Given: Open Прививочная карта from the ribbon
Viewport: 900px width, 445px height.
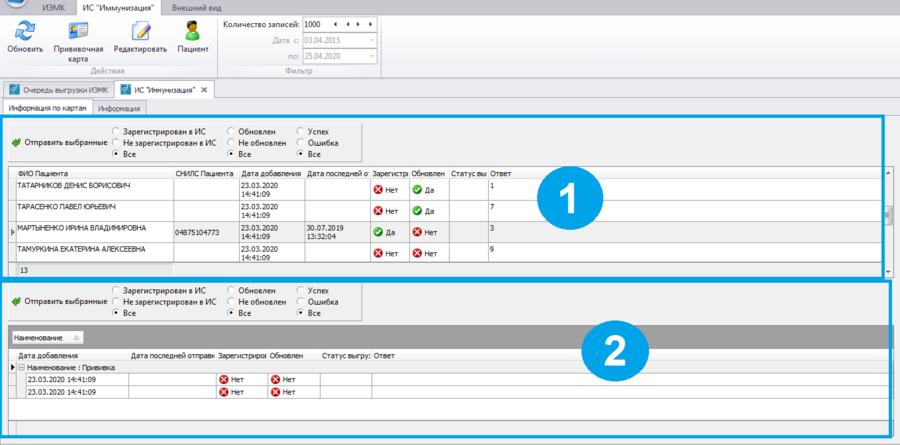Looking at the screenshot, I should (x=78, y=30).
